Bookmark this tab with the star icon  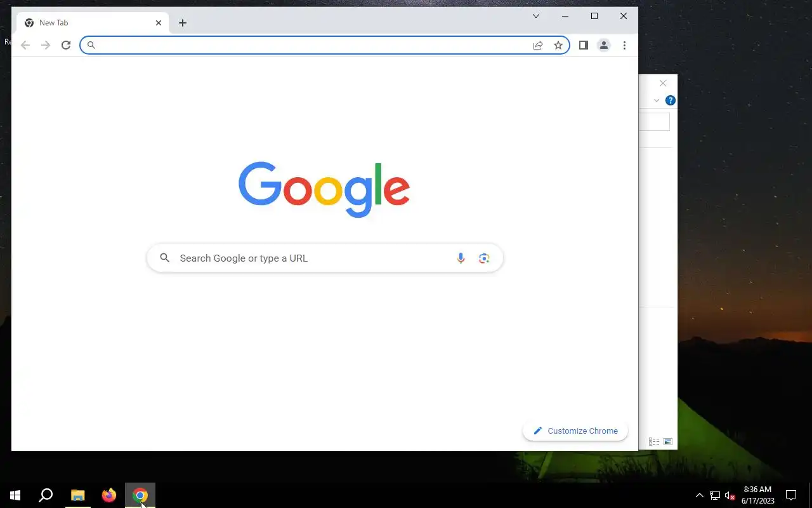[558, 45]
